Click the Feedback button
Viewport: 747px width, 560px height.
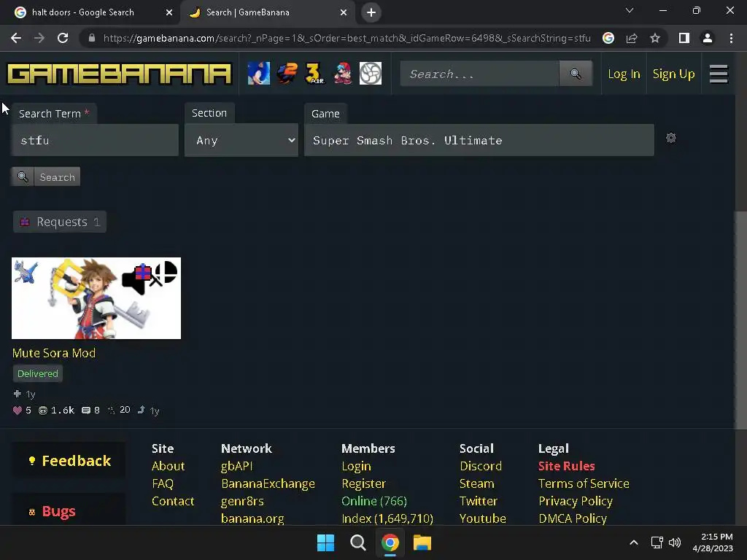point(69,461)
